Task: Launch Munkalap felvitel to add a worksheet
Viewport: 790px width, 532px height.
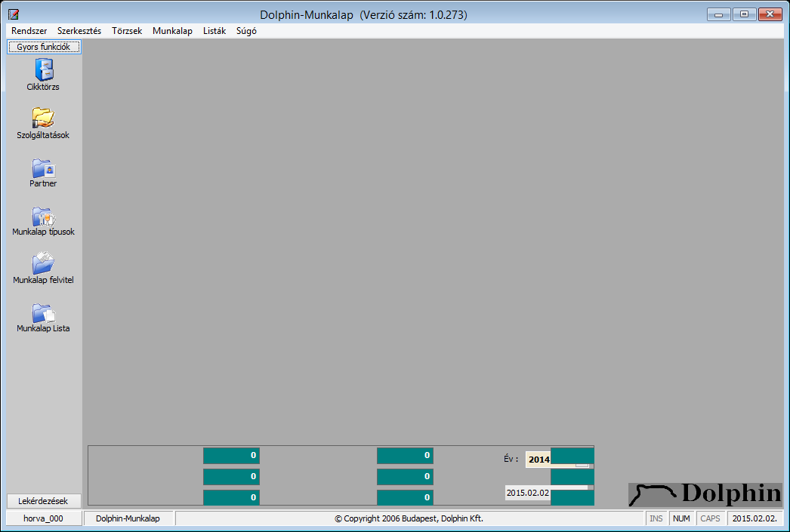Action: pos(43,263)
